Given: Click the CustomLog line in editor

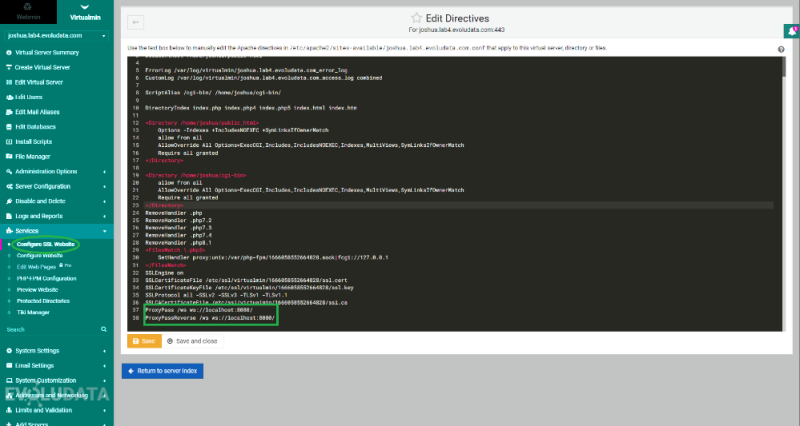Looking at the screenshot, I should (263, 78).
